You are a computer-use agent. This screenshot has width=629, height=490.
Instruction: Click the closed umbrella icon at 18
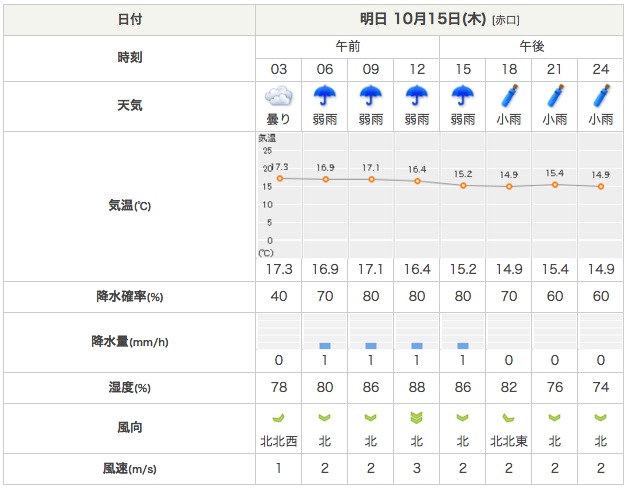click(509, 96)
